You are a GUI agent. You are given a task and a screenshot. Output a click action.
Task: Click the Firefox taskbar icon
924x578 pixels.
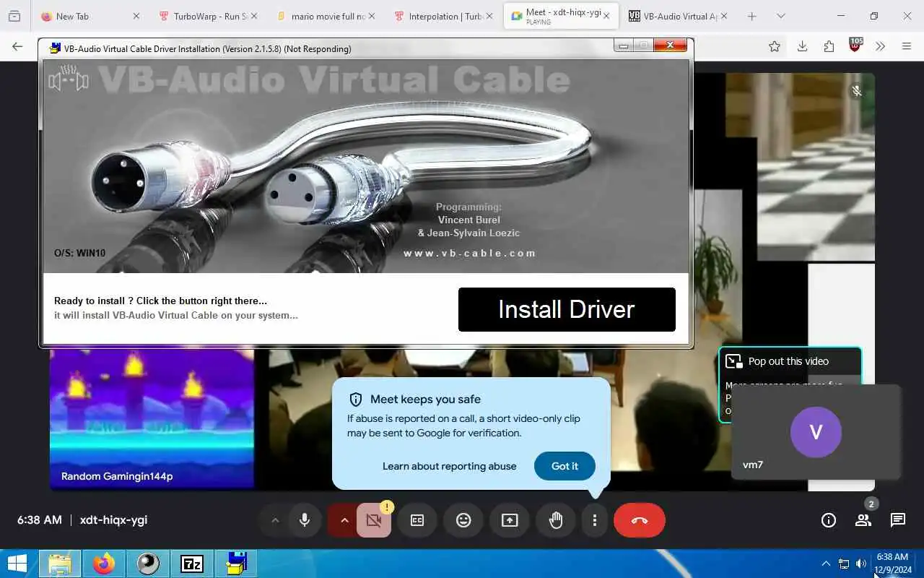coord(103,564)
